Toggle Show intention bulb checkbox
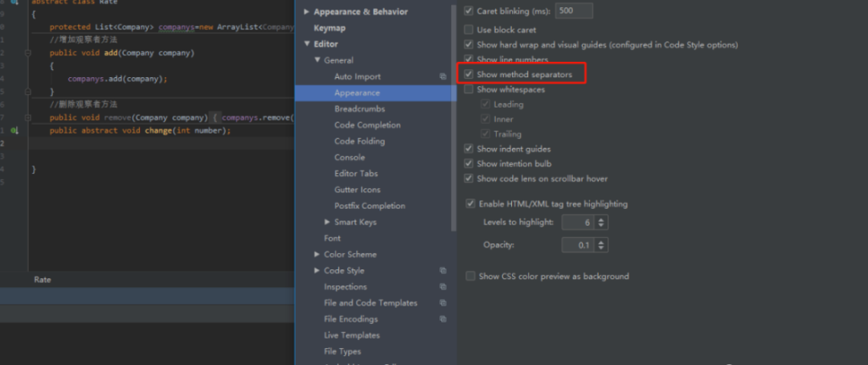Image resolution: width=868 pixels, height=365 pixels. [x=469, y=164]
